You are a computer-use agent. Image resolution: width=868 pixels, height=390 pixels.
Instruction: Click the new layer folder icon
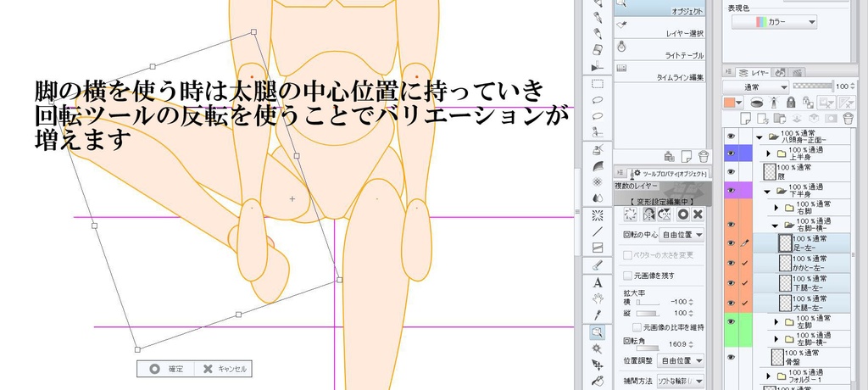click(779, 118)
